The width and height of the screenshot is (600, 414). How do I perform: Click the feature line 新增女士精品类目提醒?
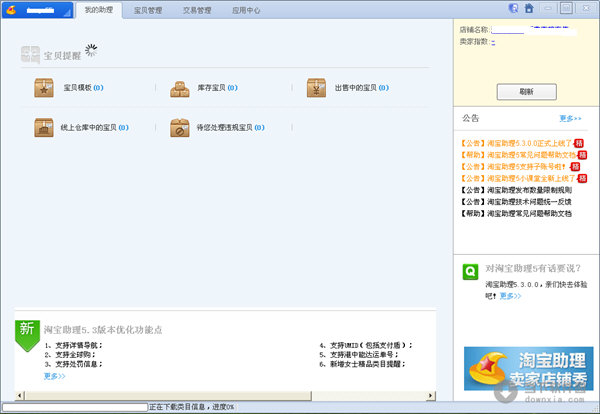click(362, 364)
